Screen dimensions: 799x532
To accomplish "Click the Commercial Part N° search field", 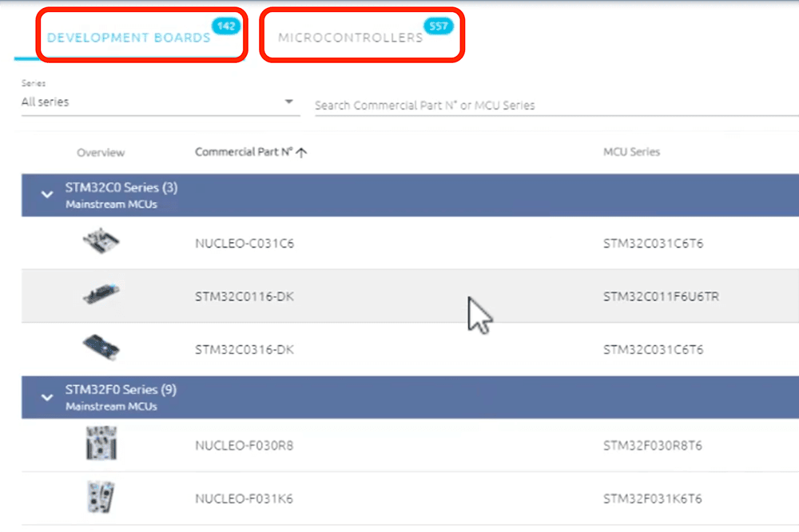I will (556, 105).
